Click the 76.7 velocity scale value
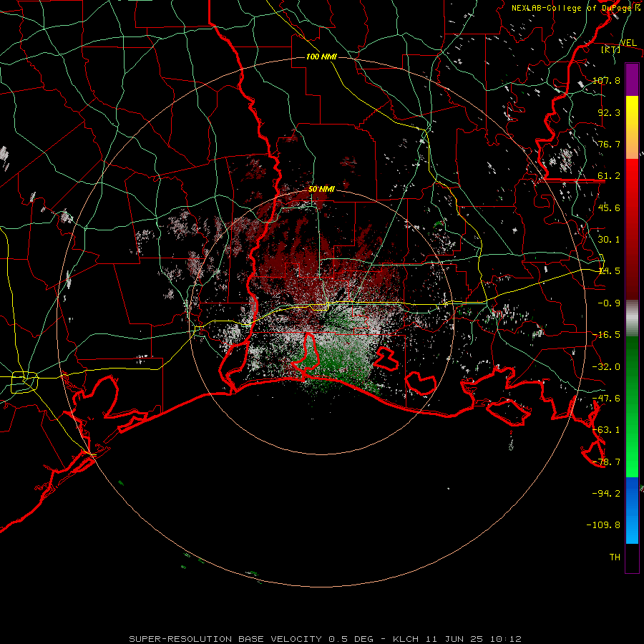Image resolution: width=644 pixels, height=644 pixels. [609, 144]
